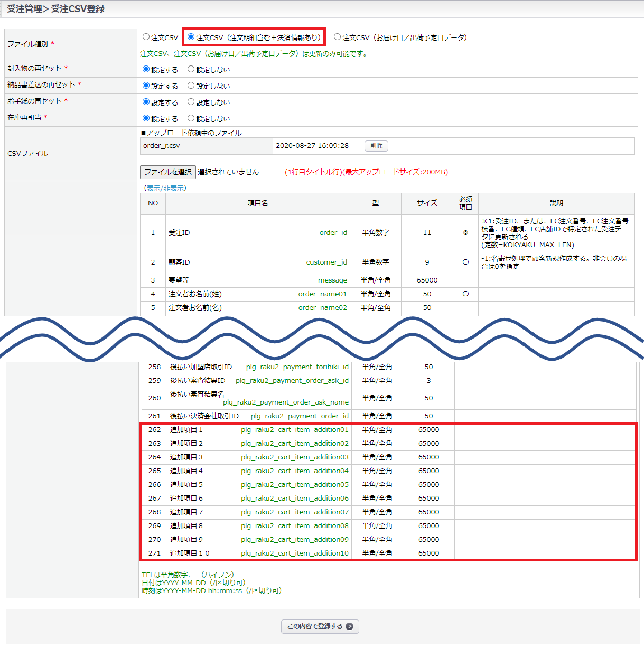644x648 pixels.
Task: Enable 設定する for お手紙の再セット
Action: 146,102
